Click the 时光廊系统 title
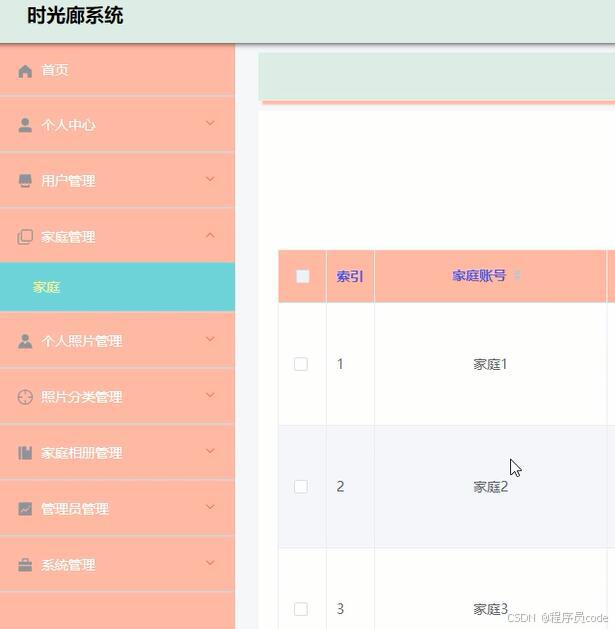The image size is (615, 629). point(75,16)
